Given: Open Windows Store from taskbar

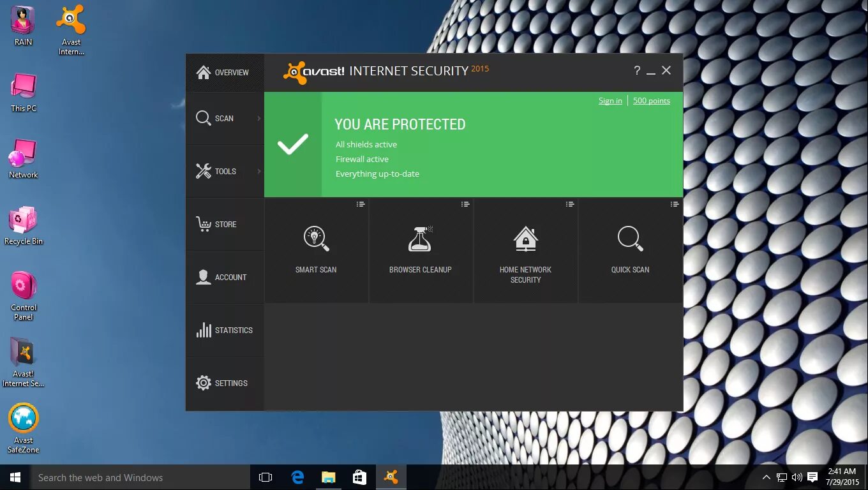Looking at the screenshot, I should click(360, 477).
